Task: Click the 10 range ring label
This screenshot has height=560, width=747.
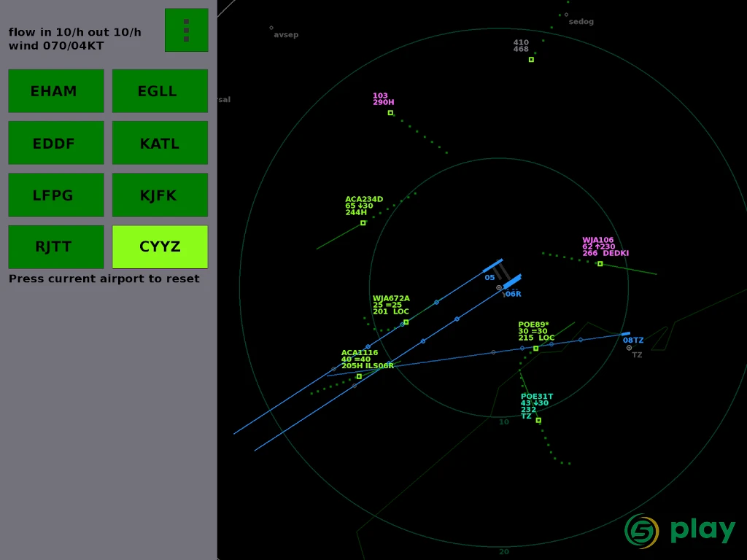Action: pos(504,422)
